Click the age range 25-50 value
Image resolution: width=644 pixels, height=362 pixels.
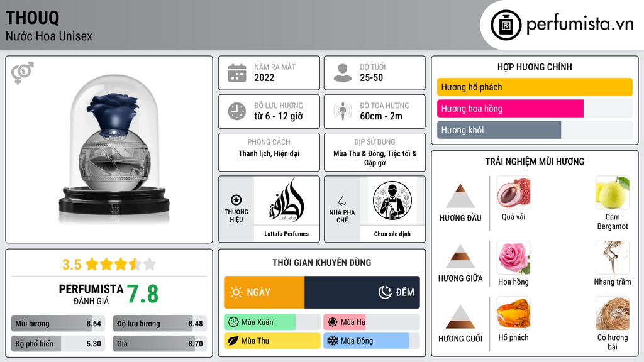(371, 77)
